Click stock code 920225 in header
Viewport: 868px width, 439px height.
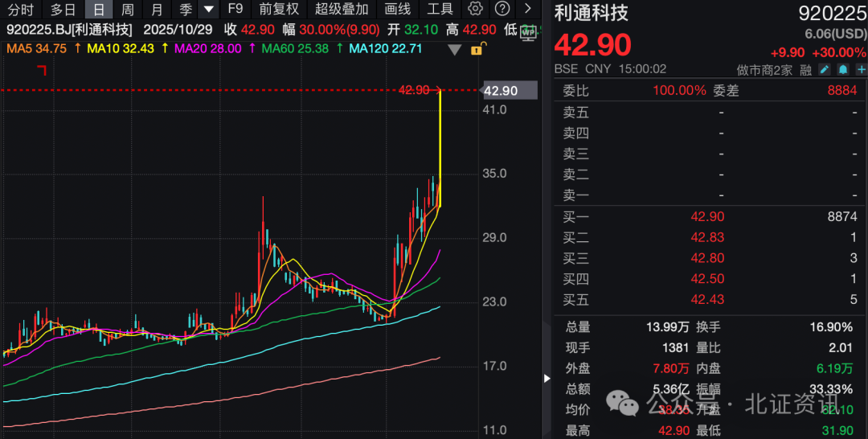832,13
